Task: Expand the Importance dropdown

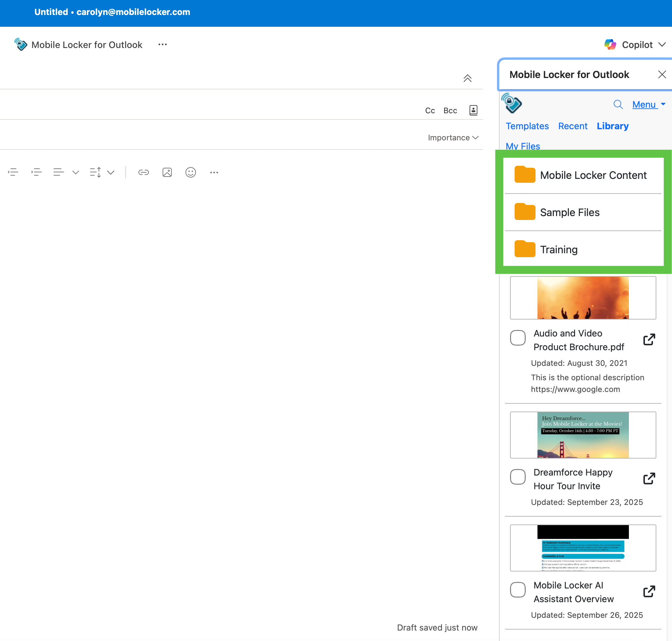Action: coord(453,138)
